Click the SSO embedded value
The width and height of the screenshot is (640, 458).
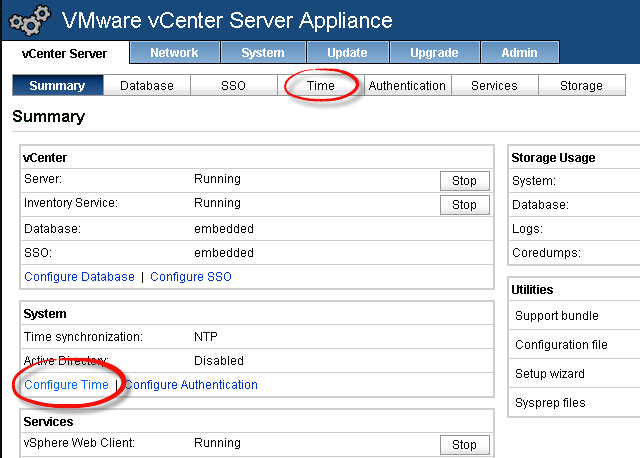coord(224,253)
